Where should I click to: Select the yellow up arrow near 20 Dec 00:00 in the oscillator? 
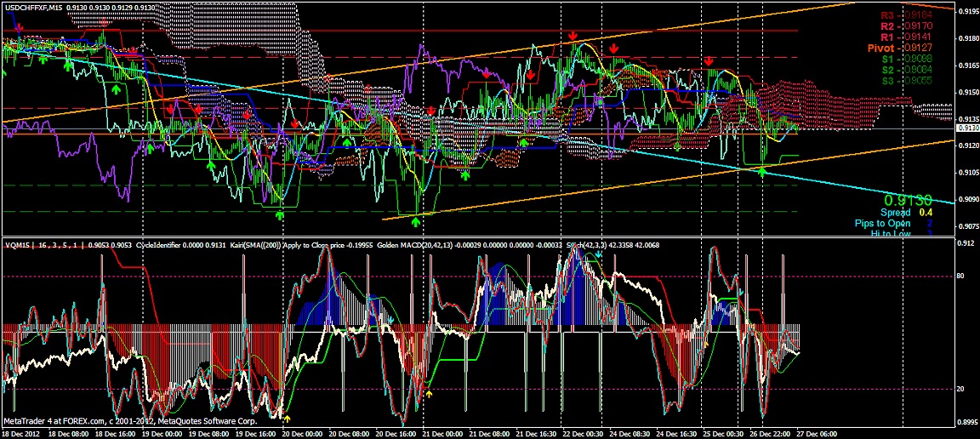287,419
